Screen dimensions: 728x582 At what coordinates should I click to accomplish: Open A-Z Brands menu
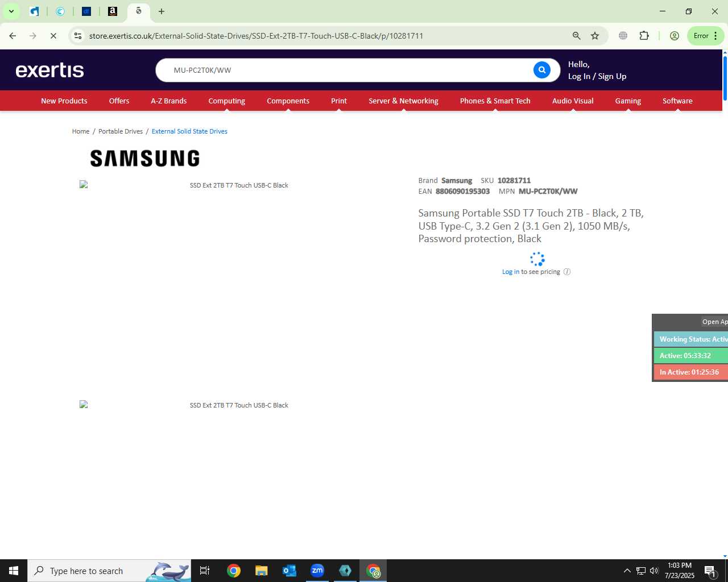click(169, 101)
